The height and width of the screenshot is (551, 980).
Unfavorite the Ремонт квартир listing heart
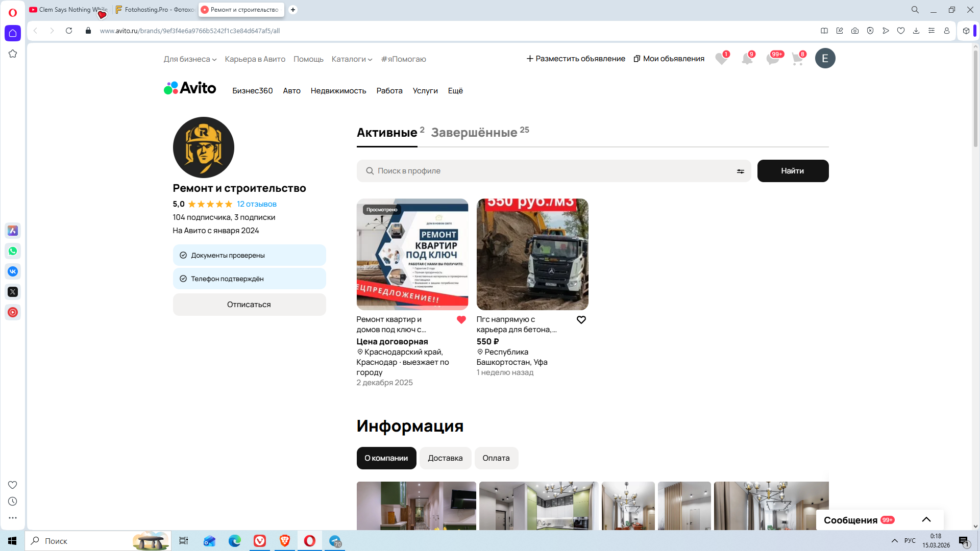pyautogui.click(x=461, y=320)
